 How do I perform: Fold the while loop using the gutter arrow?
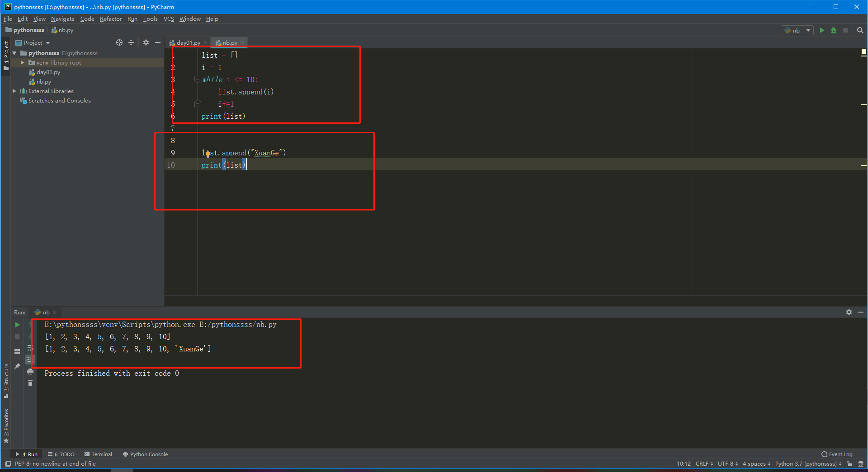198,79
